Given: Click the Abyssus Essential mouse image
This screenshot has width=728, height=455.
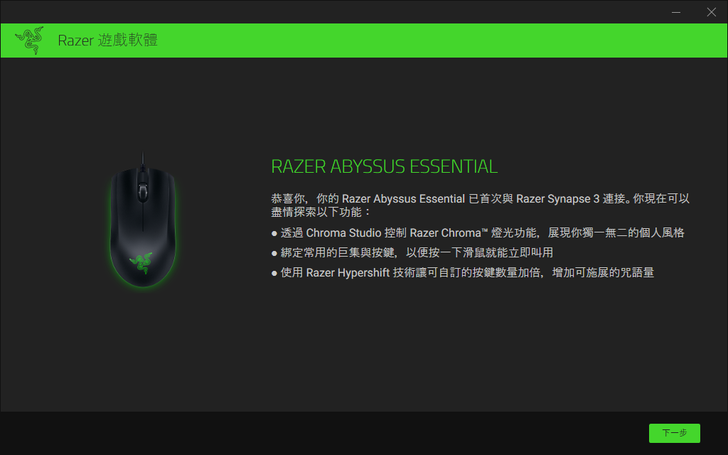Looking at the screenshot, I should pyautogui.click(x=143, y=221).
